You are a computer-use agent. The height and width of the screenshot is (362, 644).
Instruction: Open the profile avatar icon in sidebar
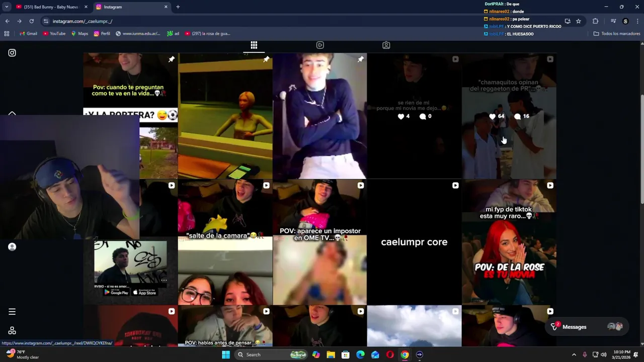tap(12, 247)
